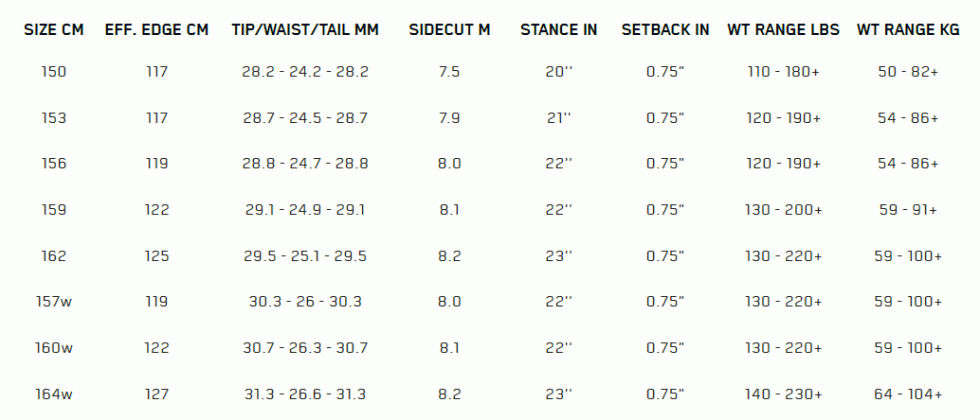980x420 pixels.
Task: Click the 140 - 230+ weight range cell
Action: coord(783,394)
